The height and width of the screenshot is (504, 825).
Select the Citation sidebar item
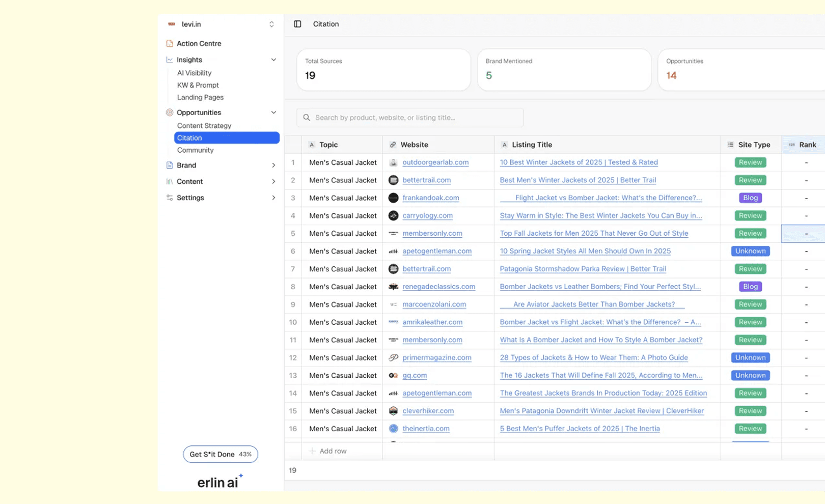pos(227,138)
